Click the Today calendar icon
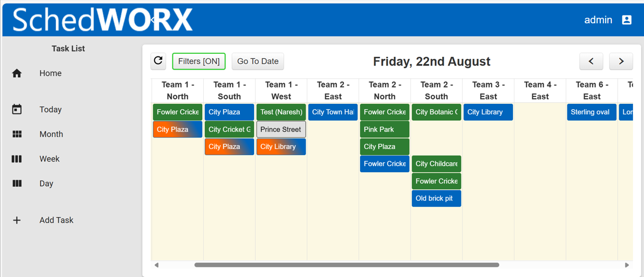The width and height of the screenshot is (644, 277). click(x=17, y=109)
